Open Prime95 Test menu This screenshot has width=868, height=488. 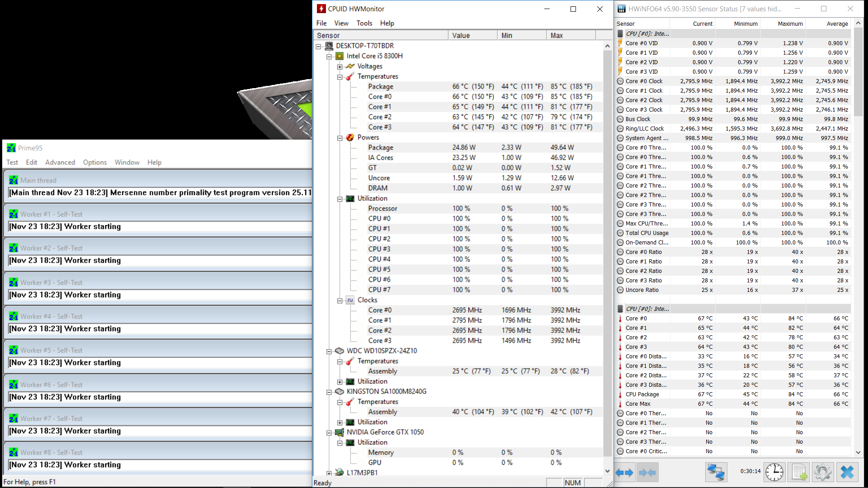12,162
